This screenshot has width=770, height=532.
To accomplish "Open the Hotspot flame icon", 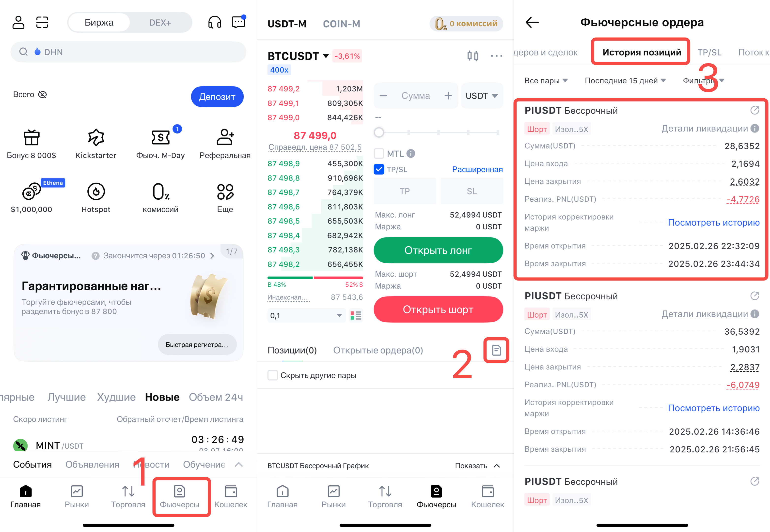I will (96, 191).
